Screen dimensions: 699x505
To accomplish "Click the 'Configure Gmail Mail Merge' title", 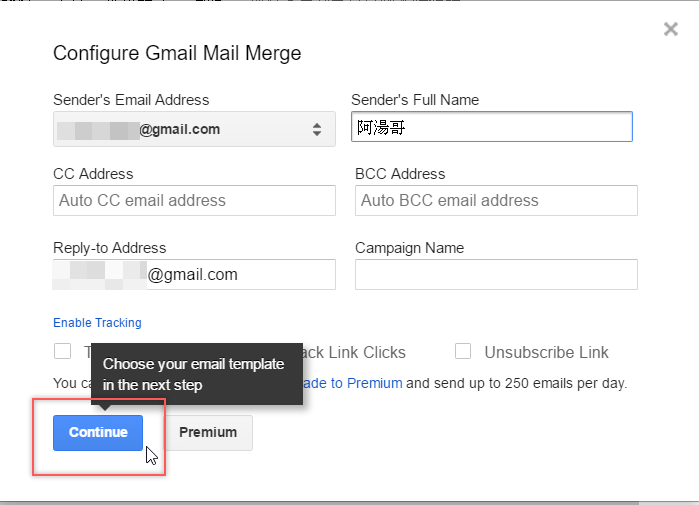I will (177, 53).
